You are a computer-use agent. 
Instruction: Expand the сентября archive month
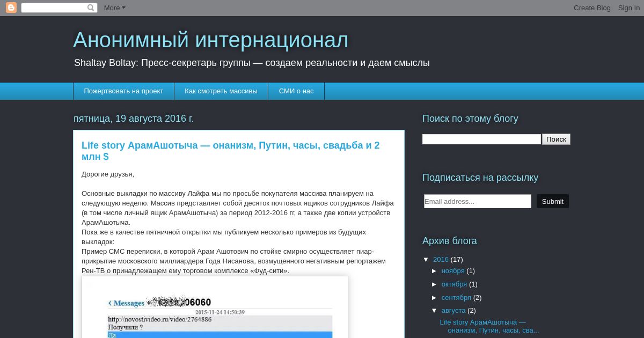(x=435, y=298)
